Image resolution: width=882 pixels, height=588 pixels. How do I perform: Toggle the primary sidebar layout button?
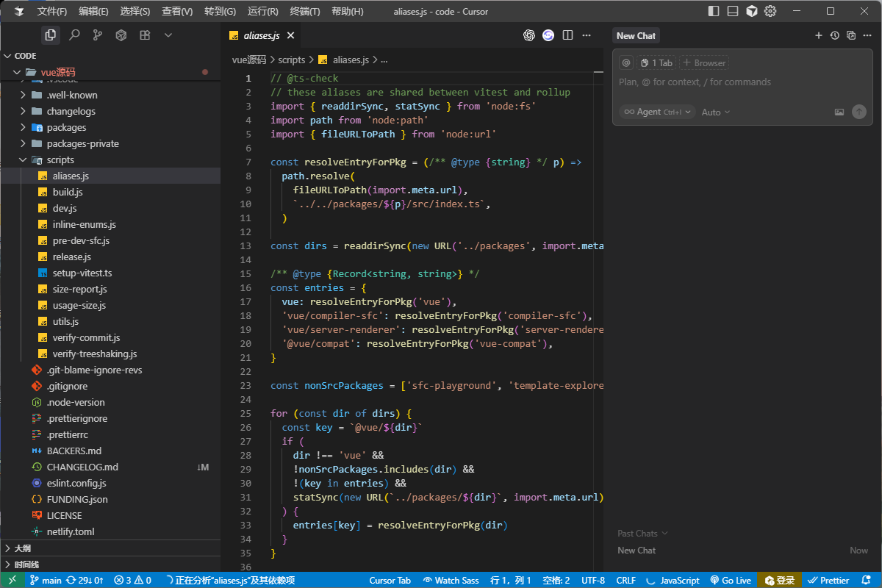pos(714,11)
